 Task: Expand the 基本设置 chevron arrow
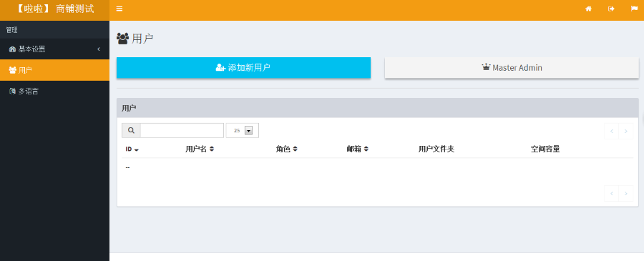click(99, 49)
